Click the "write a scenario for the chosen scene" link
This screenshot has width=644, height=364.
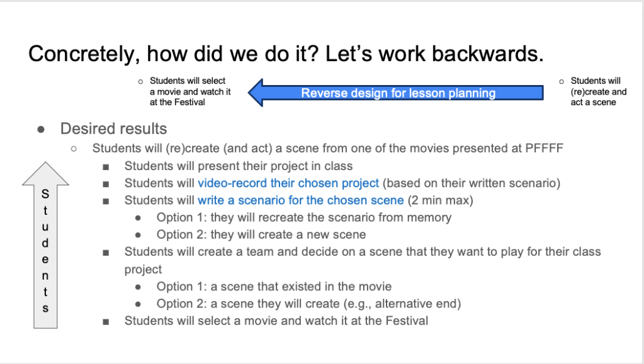(300, 200)
